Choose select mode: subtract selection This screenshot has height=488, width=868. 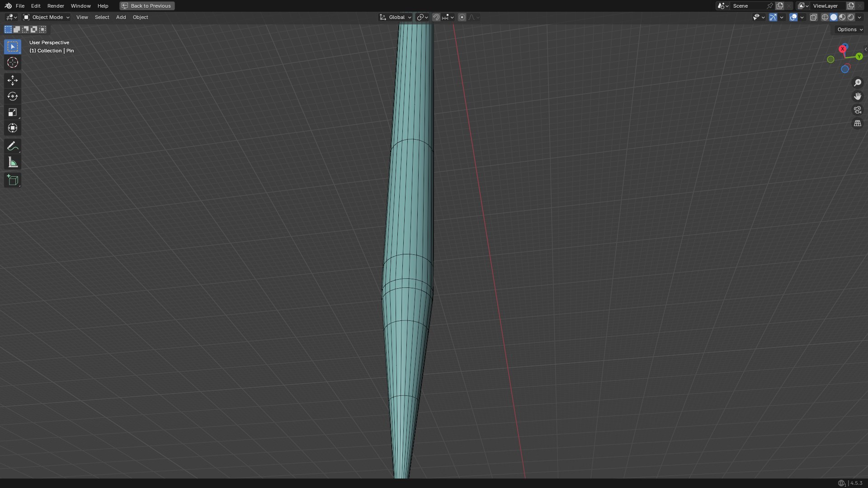(x=25, y=29)
